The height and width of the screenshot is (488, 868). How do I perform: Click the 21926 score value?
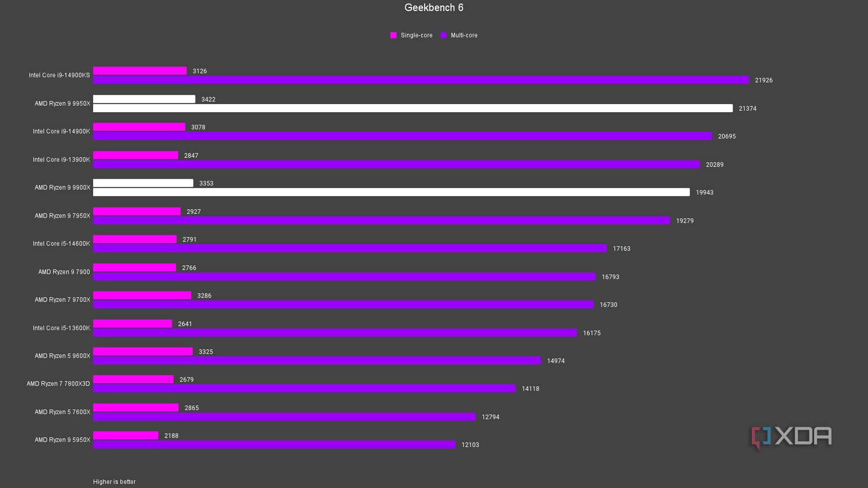coord(763,80)
